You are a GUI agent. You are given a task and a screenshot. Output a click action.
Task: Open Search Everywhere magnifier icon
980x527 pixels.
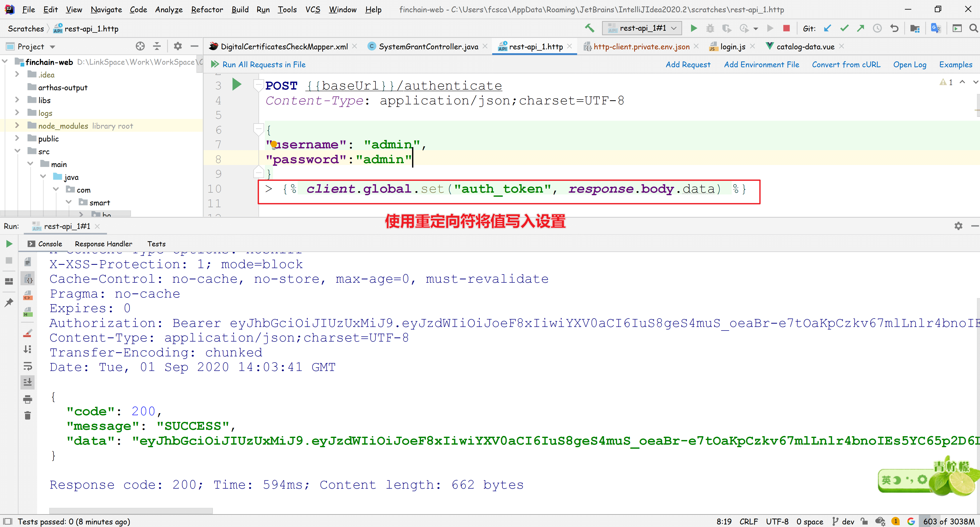click(973, 28)
